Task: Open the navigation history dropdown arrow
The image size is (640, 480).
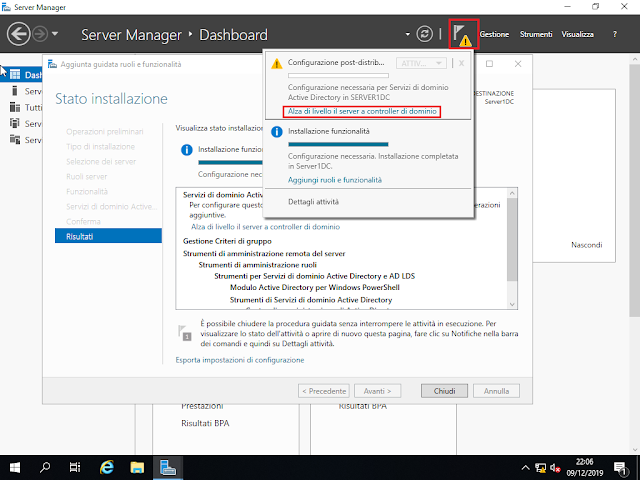Action: pos(55,34)
